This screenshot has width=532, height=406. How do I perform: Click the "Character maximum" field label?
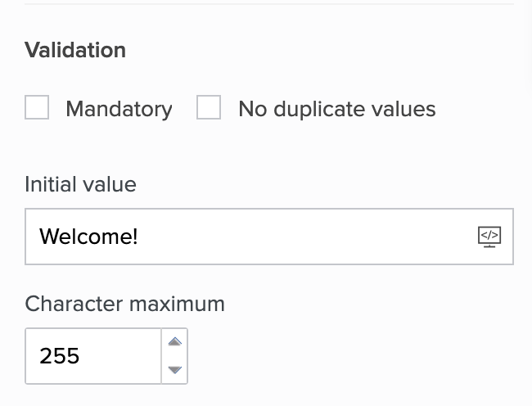124,304
